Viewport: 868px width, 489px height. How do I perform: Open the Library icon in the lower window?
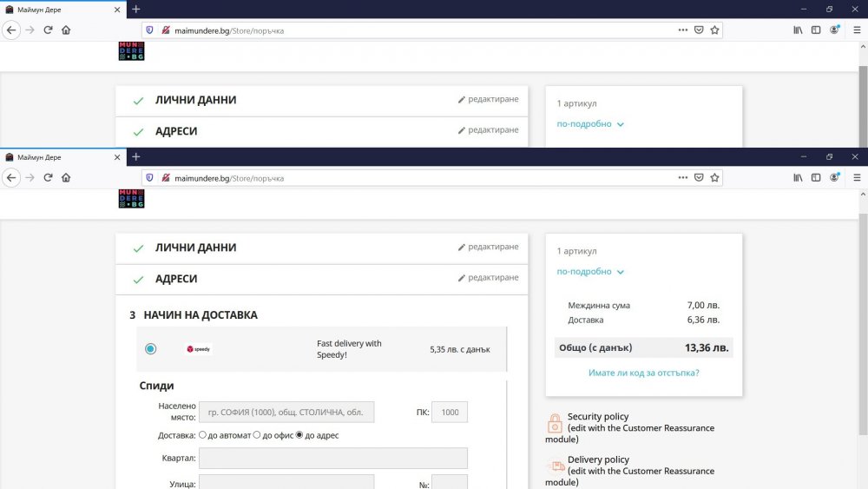[798, 178]
